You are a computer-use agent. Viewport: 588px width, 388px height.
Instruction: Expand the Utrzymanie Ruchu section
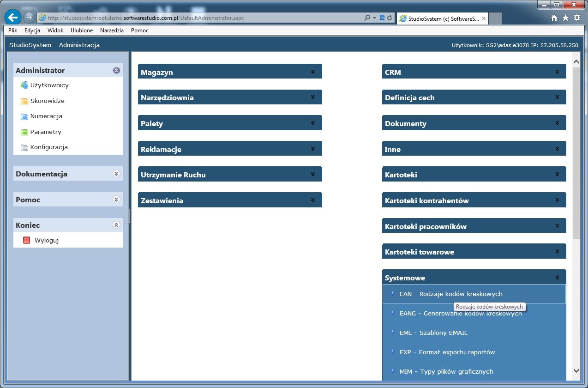(313, 175)
